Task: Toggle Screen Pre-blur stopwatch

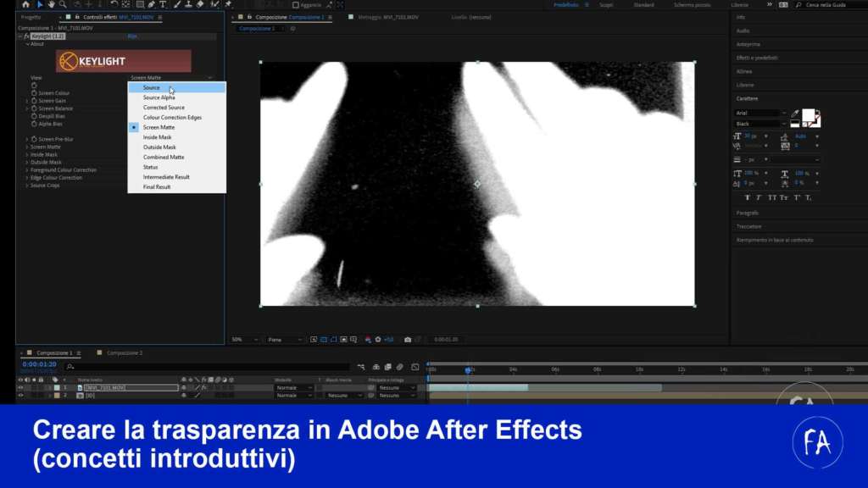Action: [34, 140]
